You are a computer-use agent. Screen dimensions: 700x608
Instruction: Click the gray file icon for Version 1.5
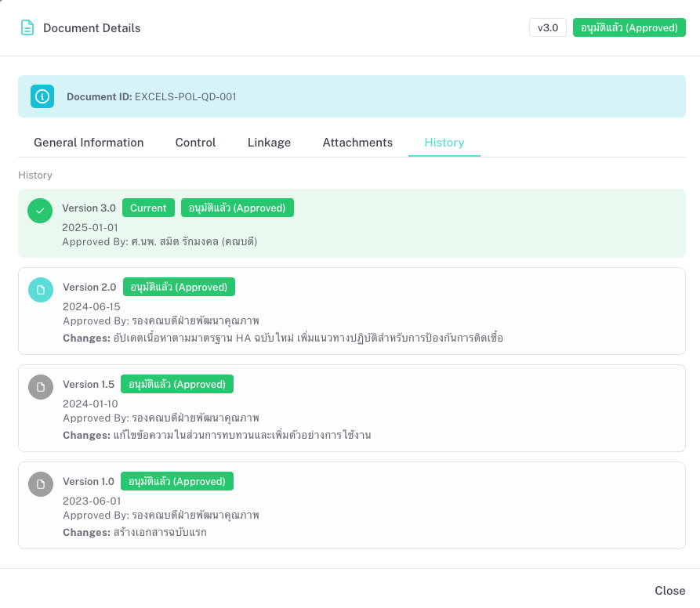[41, 387]
